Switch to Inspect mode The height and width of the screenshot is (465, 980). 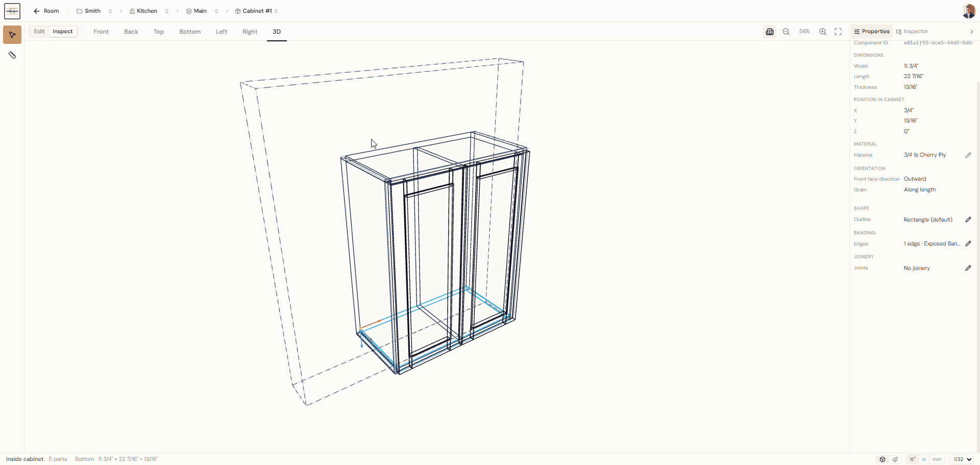[x=63, y=32]
